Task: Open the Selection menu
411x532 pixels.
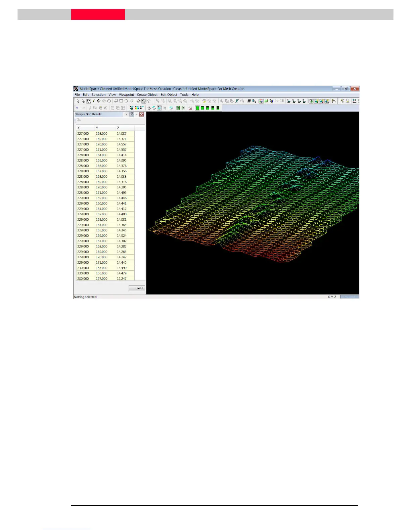Action: click(99, 95)
